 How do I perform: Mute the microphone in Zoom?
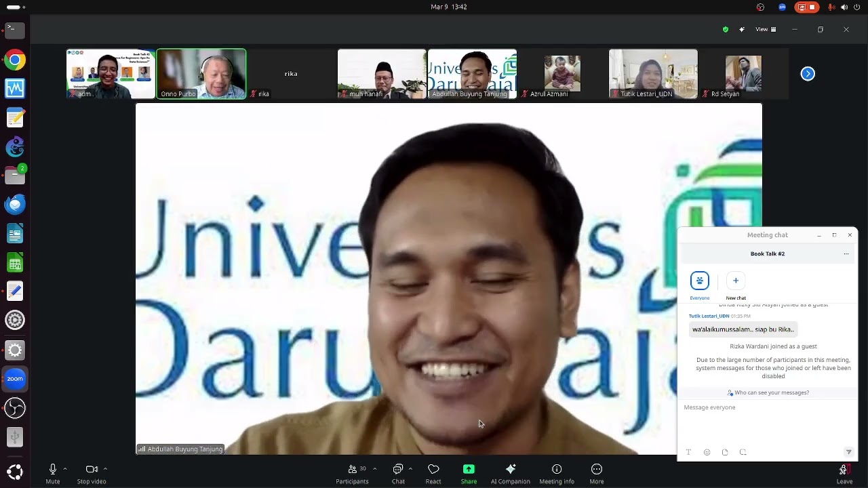click(x=53, y=474)
